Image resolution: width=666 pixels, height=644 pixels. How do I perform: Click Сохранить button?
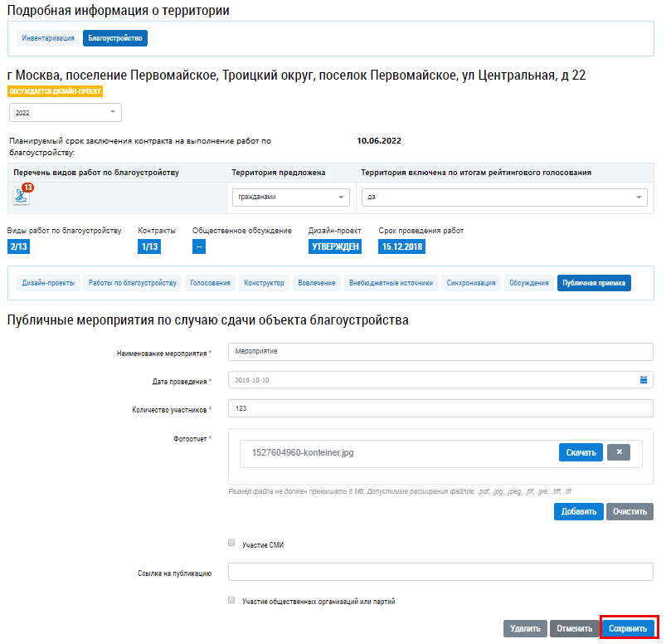[x=628, y=628]
